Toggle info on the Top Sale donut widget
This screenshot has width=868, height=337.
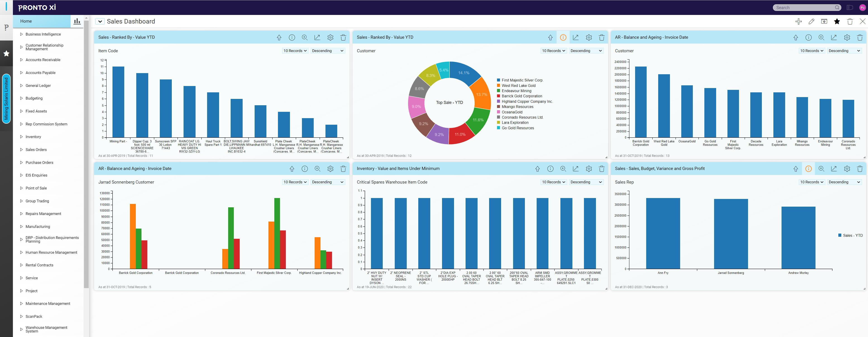[x=563, y=37]
